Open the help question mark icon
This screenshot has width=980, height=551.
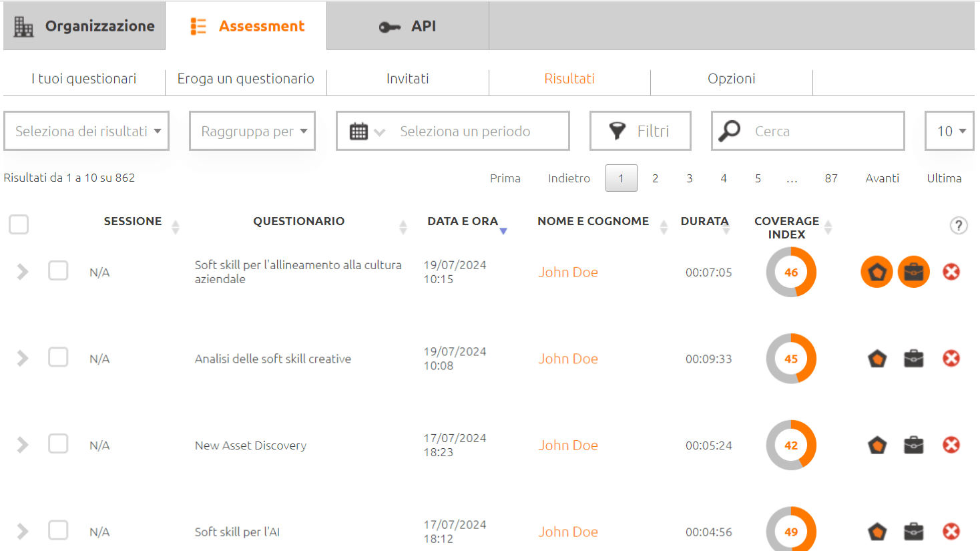pos(959,226)
